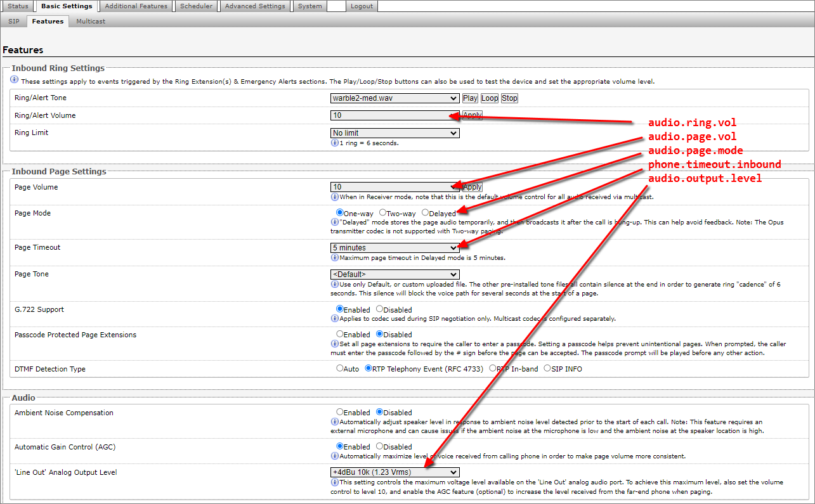Open the Line Out Analog Output Level dropdown
This screenshot has width=815, height=504.
394,472
